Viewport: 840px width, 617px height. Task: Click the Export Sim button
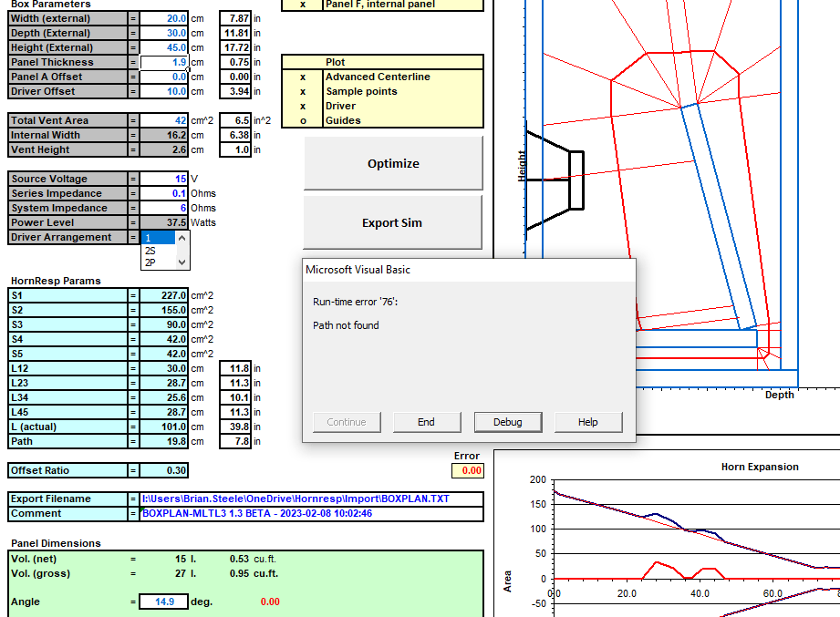(x=392, y=222)
